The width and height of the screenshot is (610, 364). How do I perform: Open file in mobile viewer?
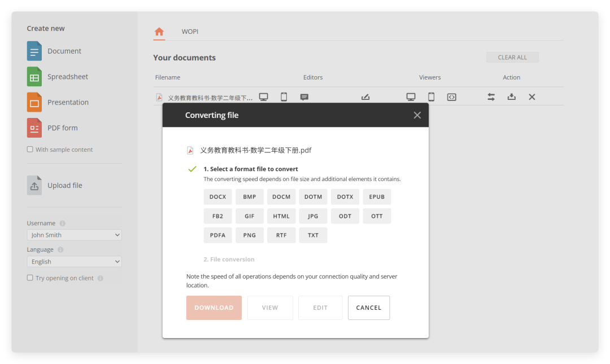[x=431, y=97]
